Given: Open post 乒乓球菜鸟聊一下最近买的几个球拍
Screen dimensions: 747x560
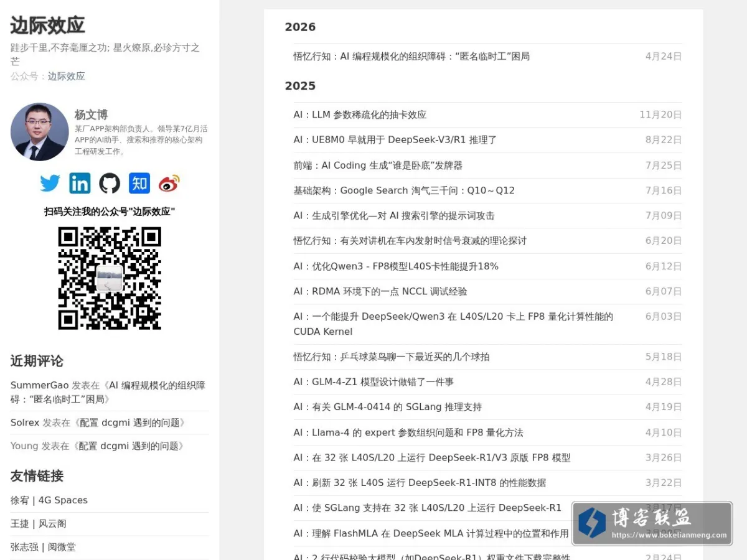Looking at the screenshot, I should point(392,357).
